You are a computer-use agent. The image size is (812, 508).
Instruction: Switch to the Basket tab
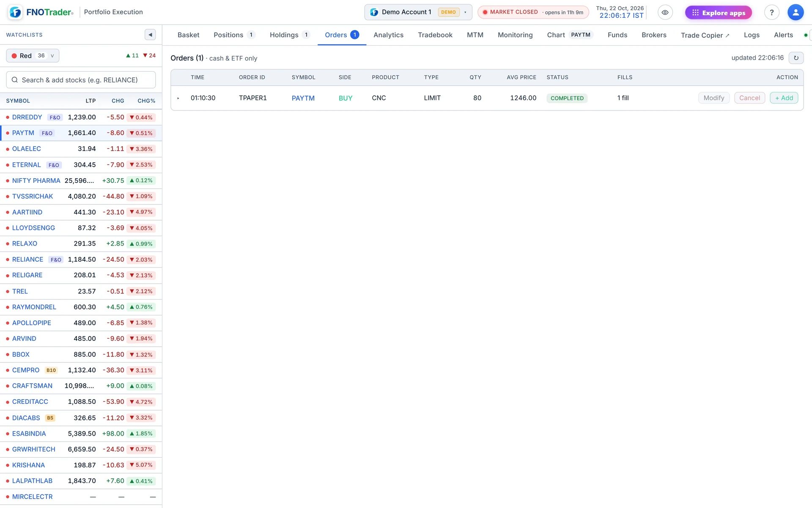click(x=188, y=35)
